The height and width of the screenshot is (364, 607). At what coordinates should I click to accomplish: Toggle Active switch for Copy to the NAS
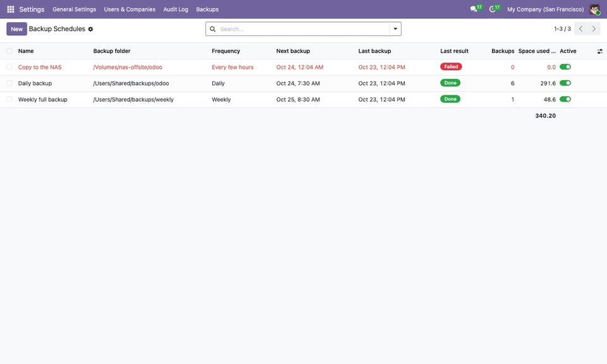pos(565,67)
